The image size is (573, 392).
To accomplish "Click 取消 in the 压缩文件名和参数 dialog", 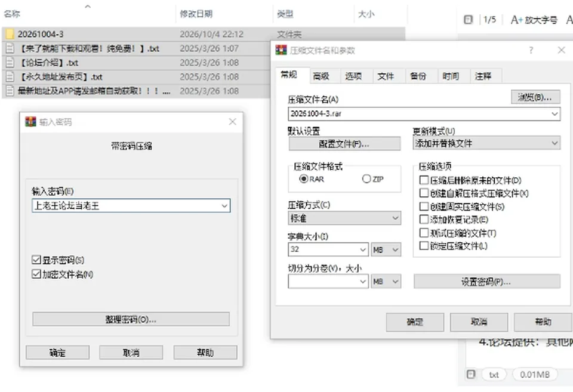I will [479, 322].
